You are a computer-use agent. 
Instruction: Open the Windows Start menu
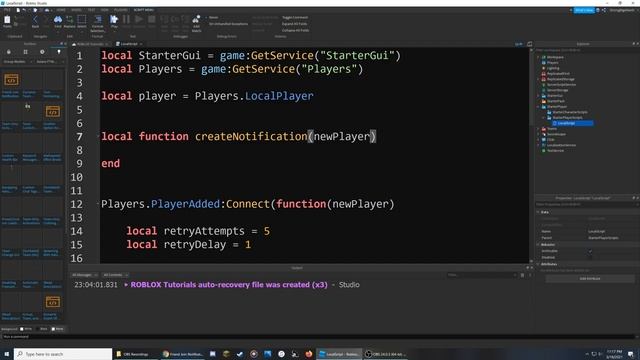click(7, 354)
